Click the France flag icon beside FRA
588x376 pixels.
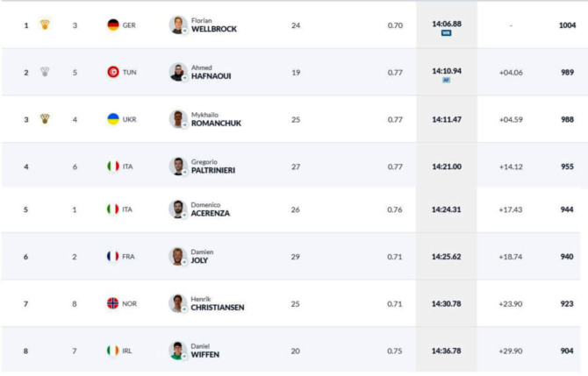click(x=112, y=257)
